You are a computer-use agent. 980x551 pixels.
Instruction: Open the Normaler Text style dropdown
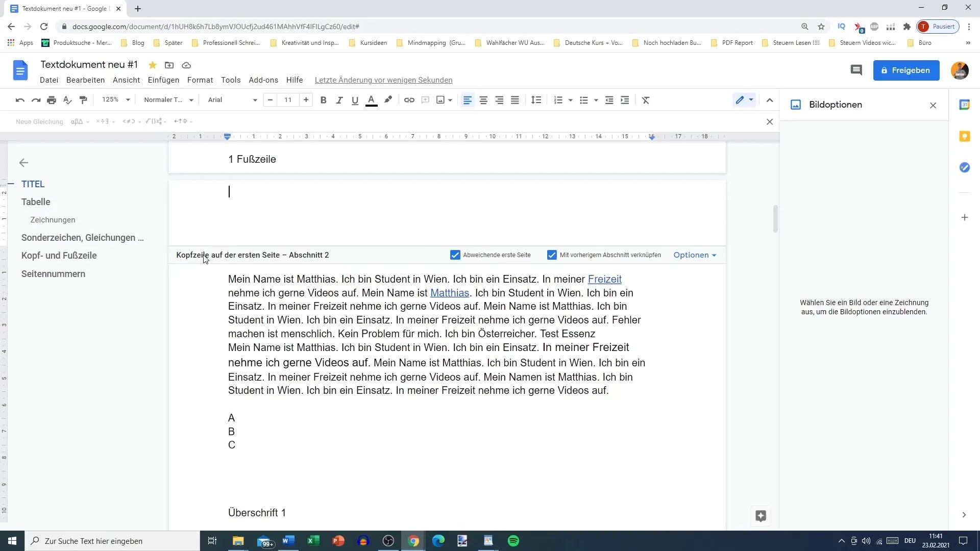[x=168, y=100]
